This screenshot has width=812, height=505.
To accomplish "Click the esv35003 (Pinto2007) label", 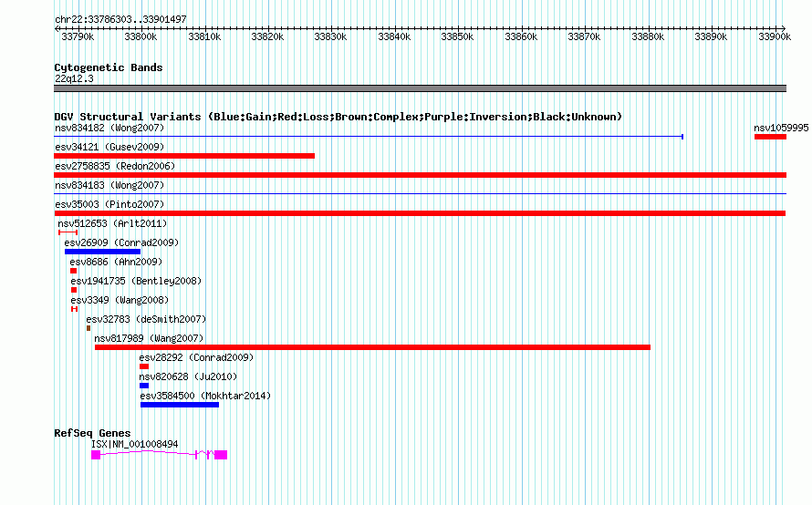I will 109,204.
